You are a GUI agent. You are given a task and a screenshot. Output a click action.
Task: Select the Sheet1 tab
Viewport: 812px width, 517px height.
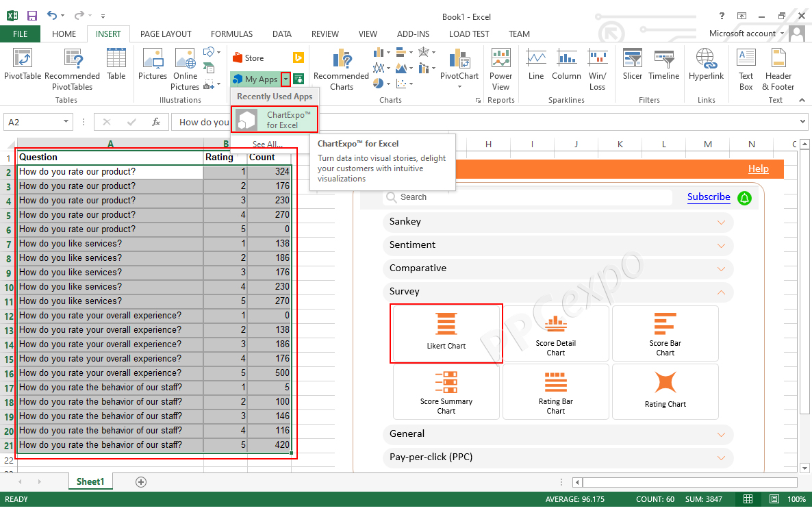[x=90, y=482]
